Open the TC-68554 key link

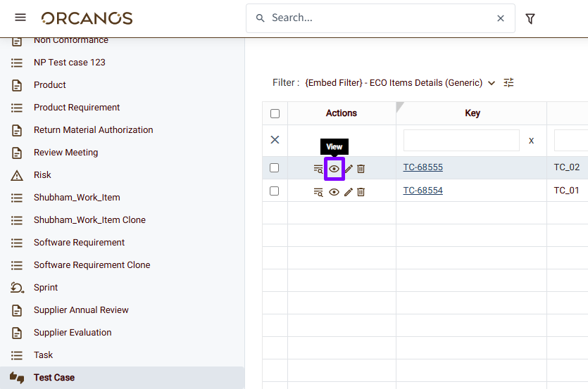pyautogui.click(x=423, y=190)
